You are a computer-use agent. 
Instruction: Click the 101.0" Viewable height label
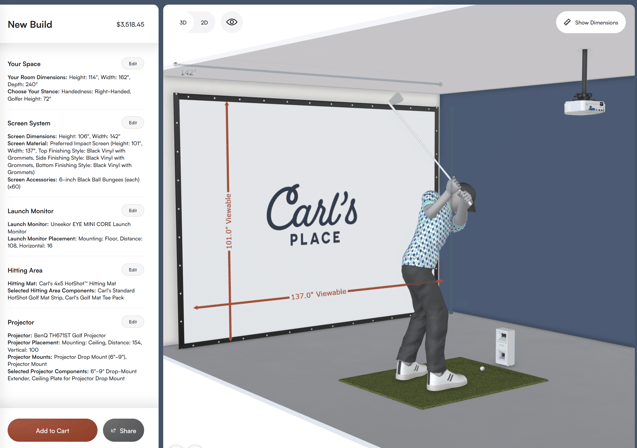tap(229, 221)
